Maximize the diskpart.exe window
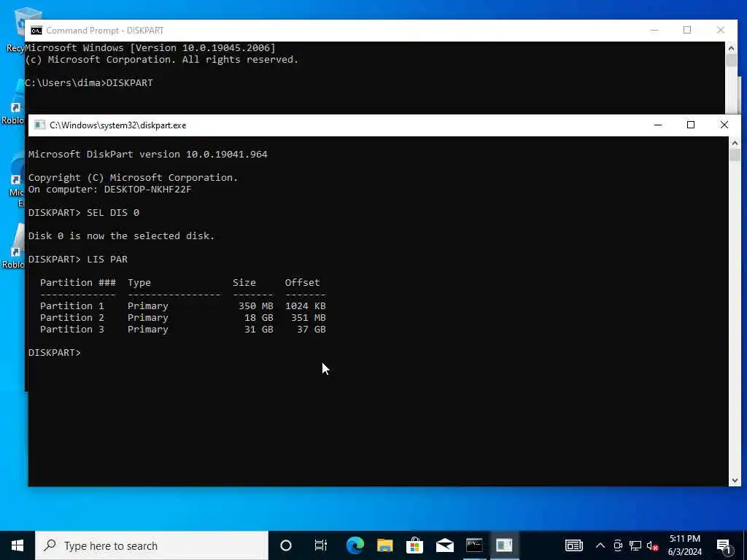747x560 pixels. (x=691, y=125)
